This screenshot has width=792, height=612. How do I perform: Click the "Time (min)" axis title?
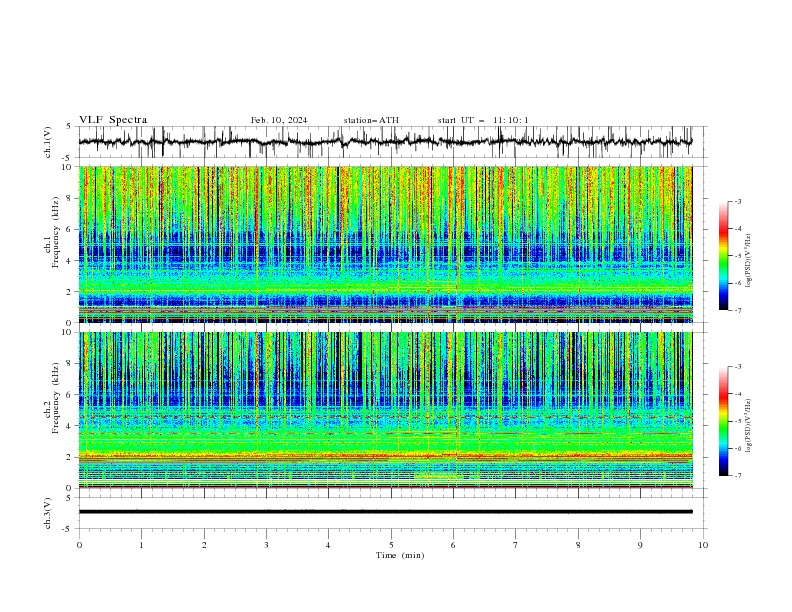point(400,555)
